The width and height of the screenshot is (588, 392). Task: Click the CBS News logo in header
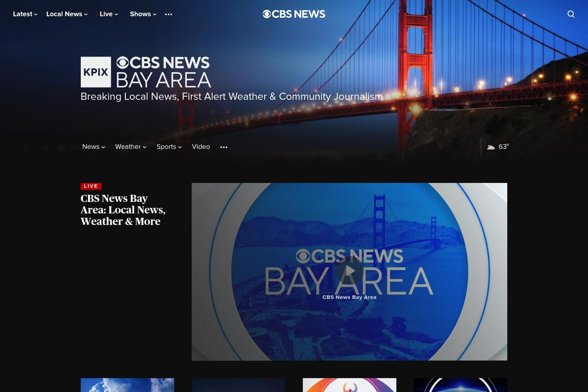pyautogui.click(x=294, y=14)
